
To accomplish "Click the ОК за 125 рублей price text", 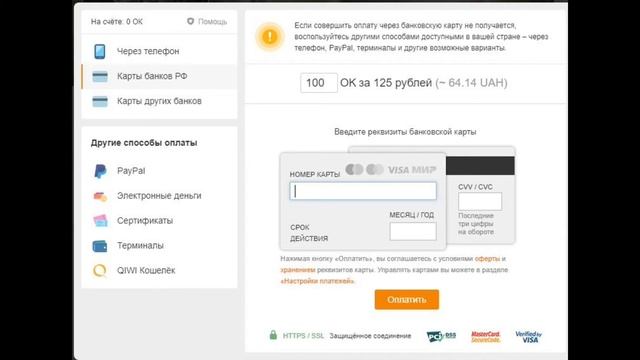I will [x=386, y=83].
